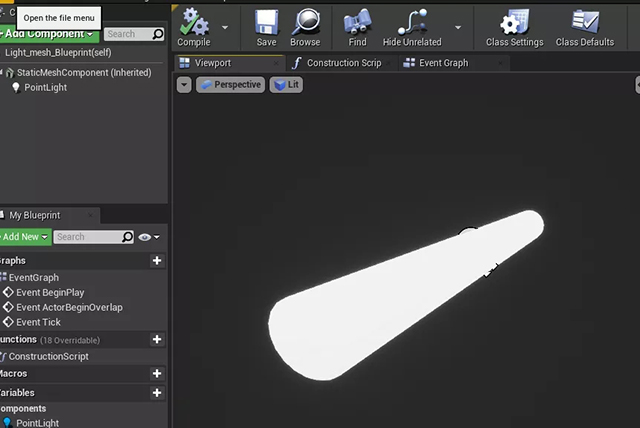
Task: Open the Hide Unrelated dropdown arrow
Action: (x=457, y=28)
